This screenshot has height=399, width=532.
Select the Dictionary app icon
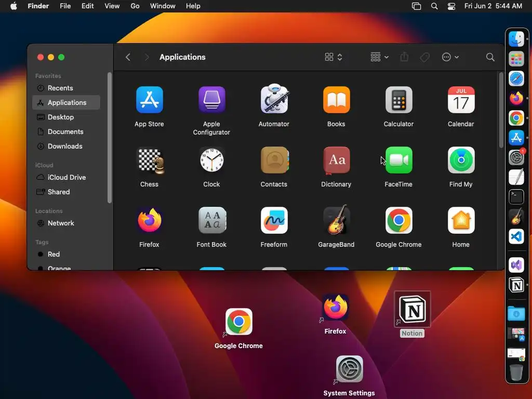[336, 160]
